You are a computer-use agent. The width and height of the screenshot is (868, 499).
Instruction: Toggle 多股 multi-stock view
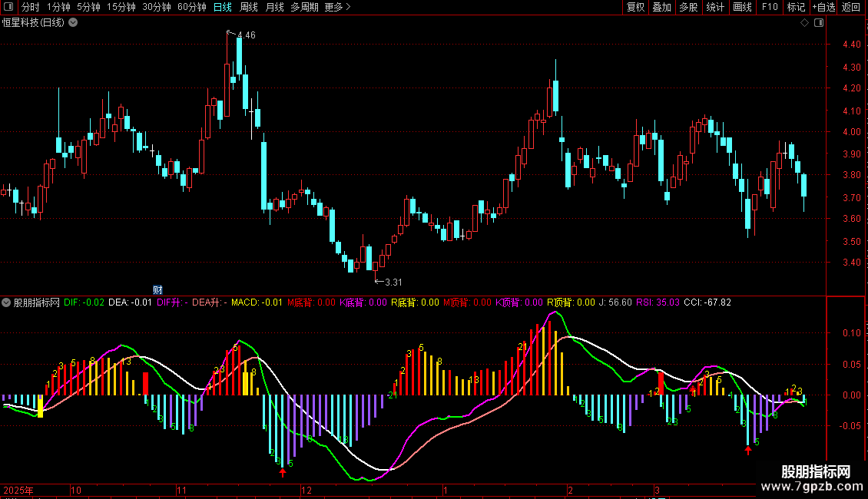click(x=689, y=7)
